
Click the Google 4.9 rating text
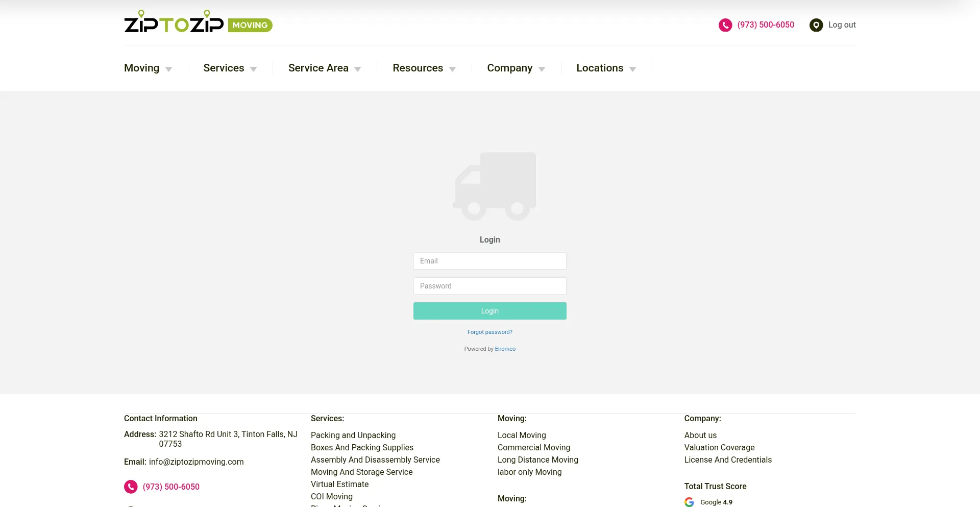click(716, 502)
